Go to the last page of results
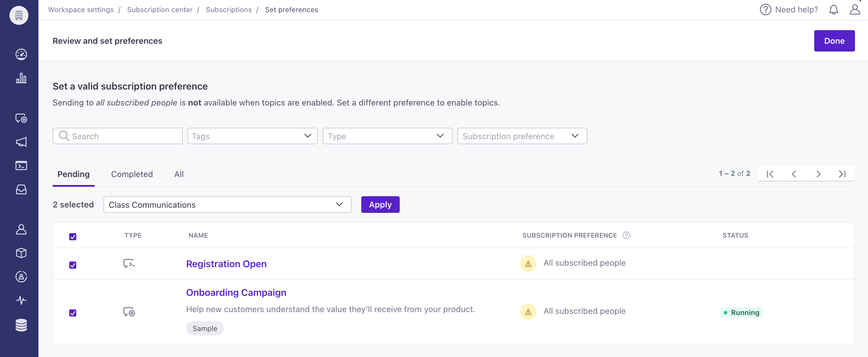 tap(842, 174)
